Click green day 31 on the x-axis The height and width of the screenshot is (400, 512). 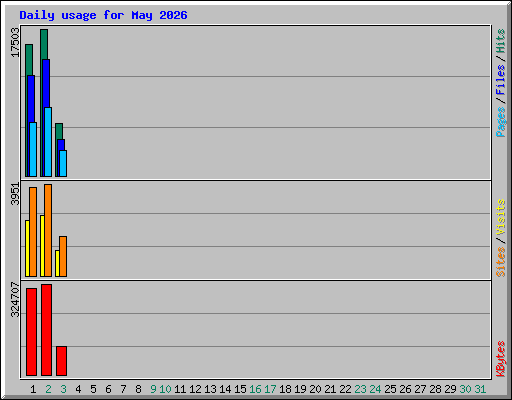pos(480,389)
